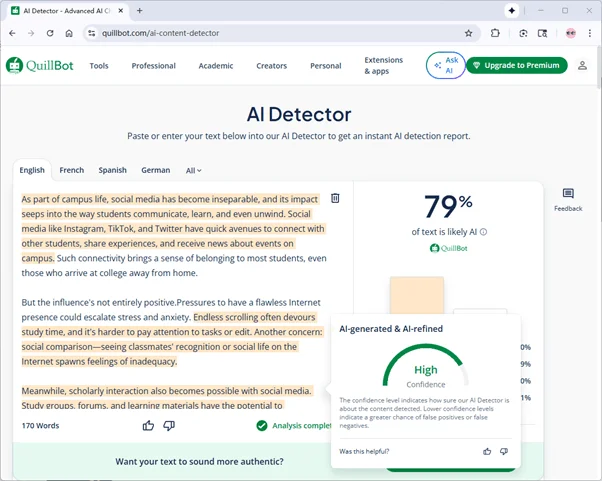Expand the All languages dropdown
Viewport: 602px width, 481px height.
pos(193,171)
